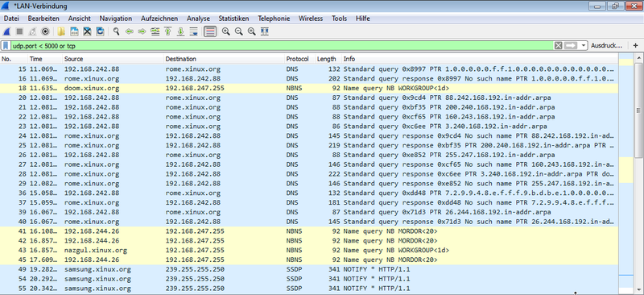This screenshot has height=295, width=644.
Task: Open the Tools menu
Action: [x=339, y=19]
